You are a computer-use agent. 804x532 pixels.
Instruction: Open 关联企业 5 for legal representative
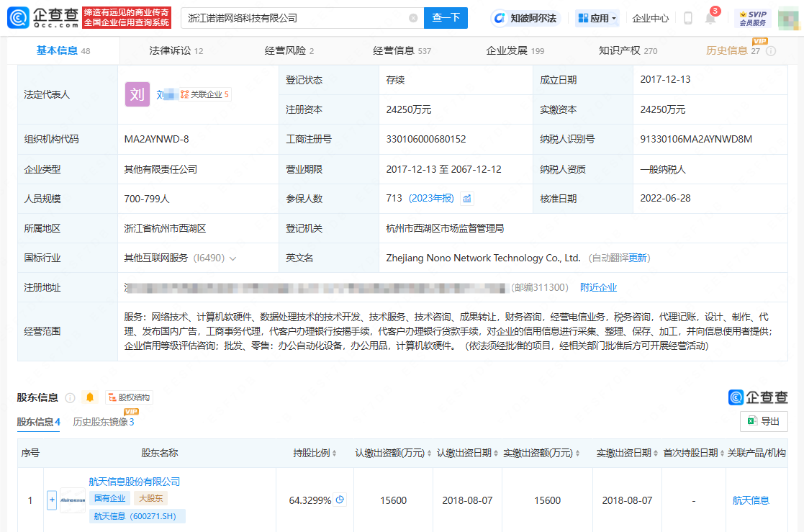pos(204,94)
